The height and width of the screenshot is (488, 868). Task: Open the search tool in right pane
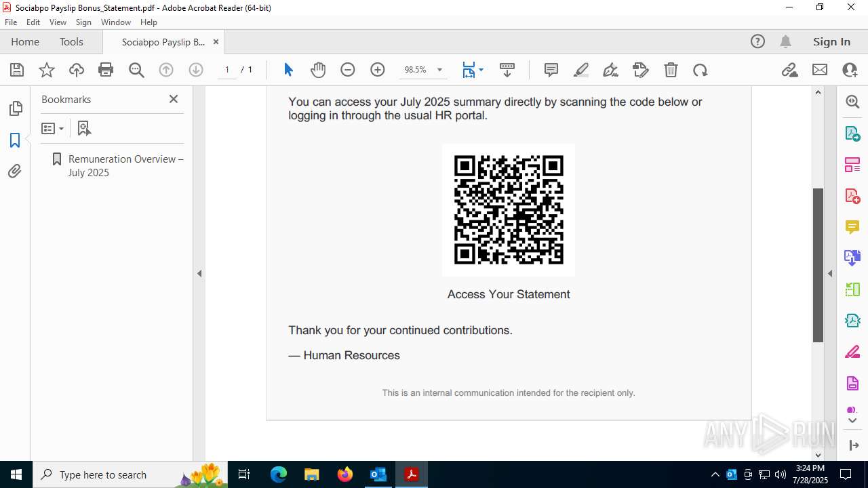pyautogui.click(x=852, y=102)
